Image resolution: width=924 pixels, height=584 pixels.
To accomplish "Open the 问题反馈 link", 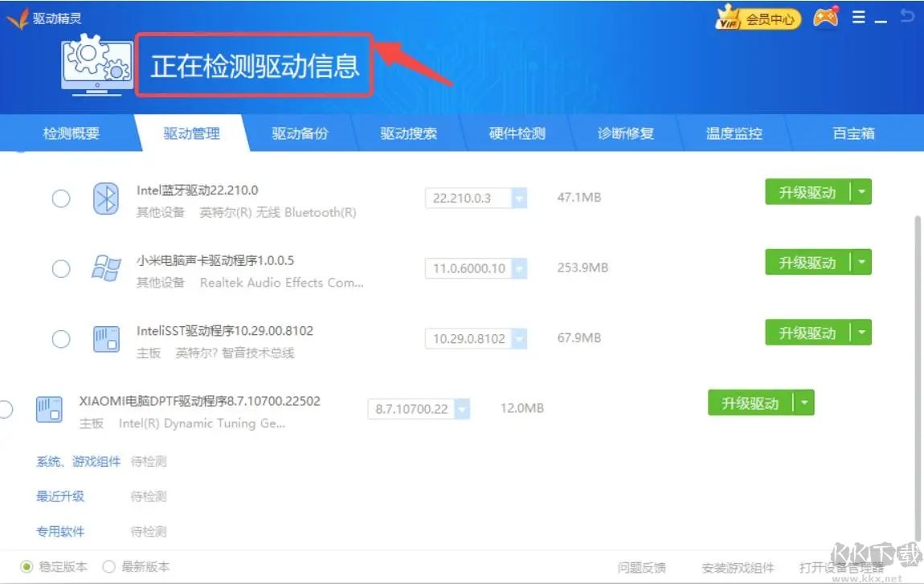I will pos(642,568).
